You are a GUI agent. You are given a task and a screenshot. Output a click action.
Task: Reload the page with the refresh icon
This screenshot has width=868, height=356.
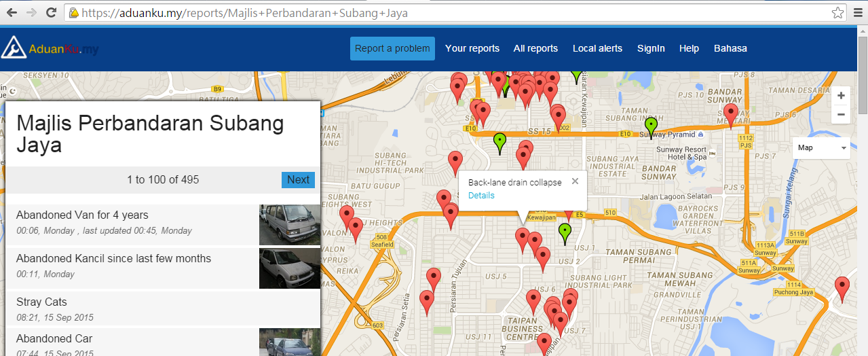pyautogui.click(x=51, y=13)
